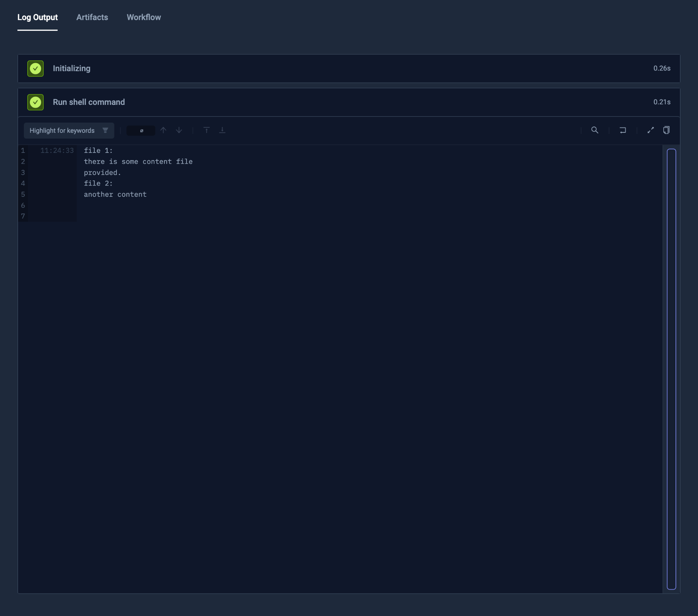Toggle line wrap icon in log toolbar
Screen dimensions: 698x616
(623, 130)
